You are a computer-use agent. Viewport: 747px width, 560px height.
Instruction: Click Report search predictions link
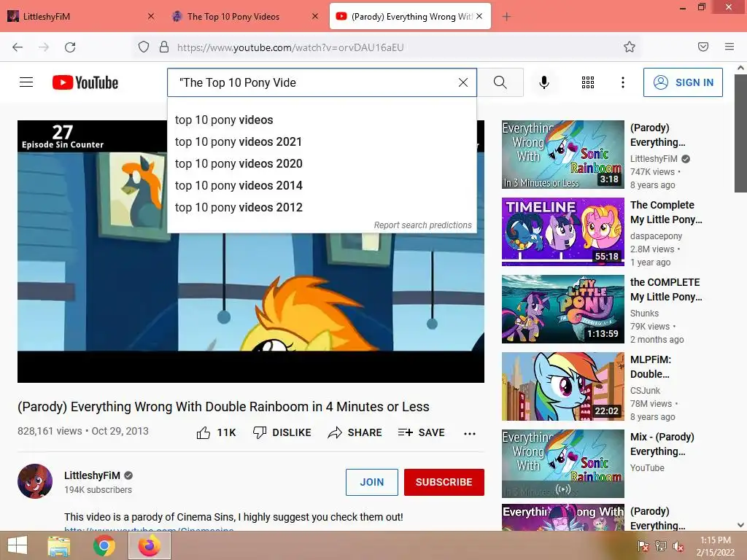pos(422,225)
